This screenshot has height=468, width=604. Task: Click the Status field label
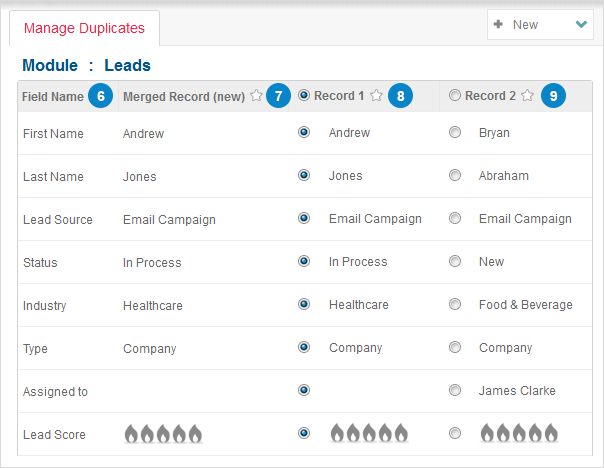pos(40,263)
